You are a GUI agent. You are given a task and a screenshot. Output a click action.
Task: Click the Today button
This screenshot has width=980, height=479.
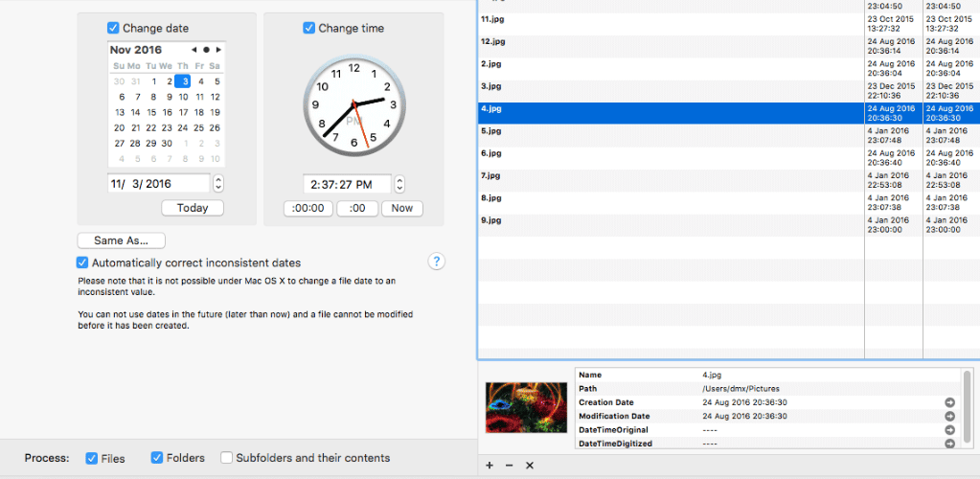click(x=193, y=208)
